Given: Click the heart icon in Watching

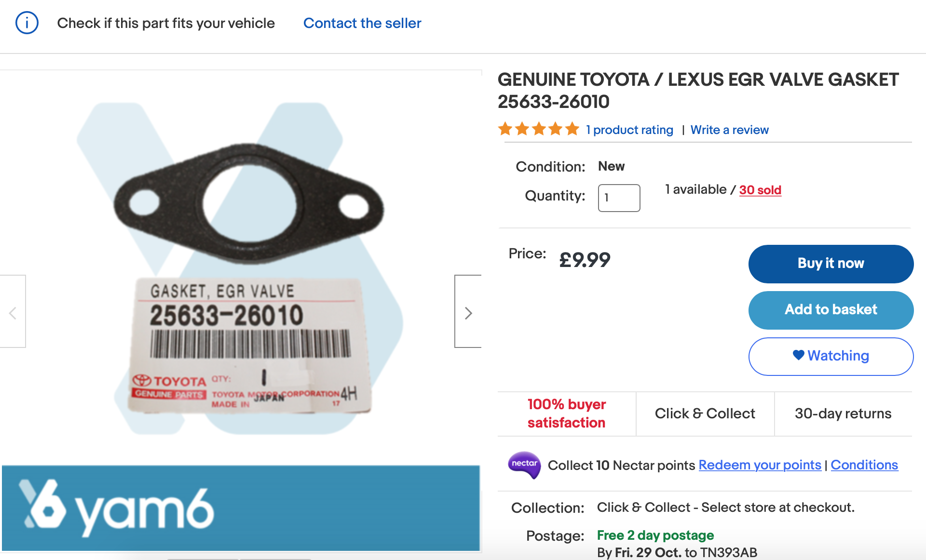Looking at the screenshot, I should (798, 355).
